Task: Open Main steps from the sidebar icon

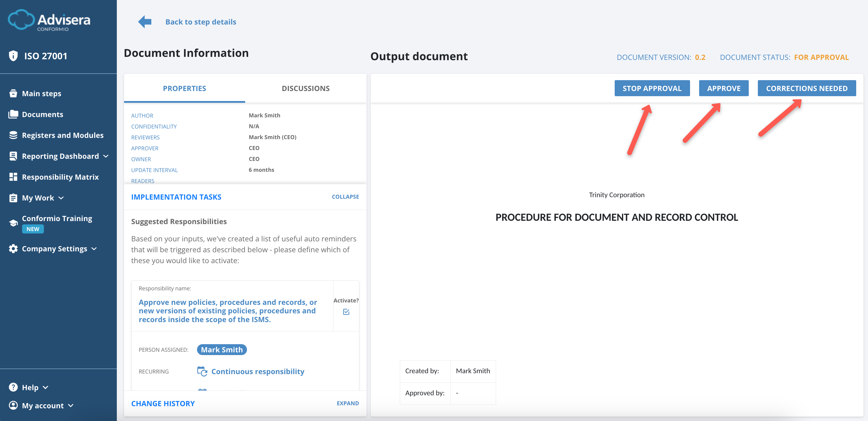Action: [x=13, y=93]
